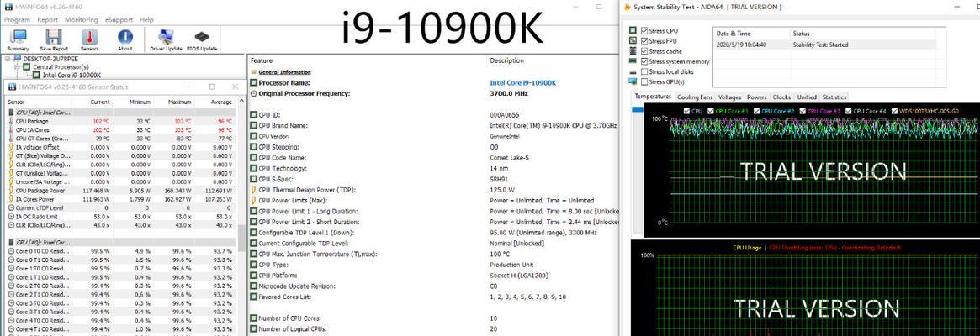
Task: Click the thermometer icon on CPU IA Cores row
Action: pyautogui.click(x=11, y=130)
